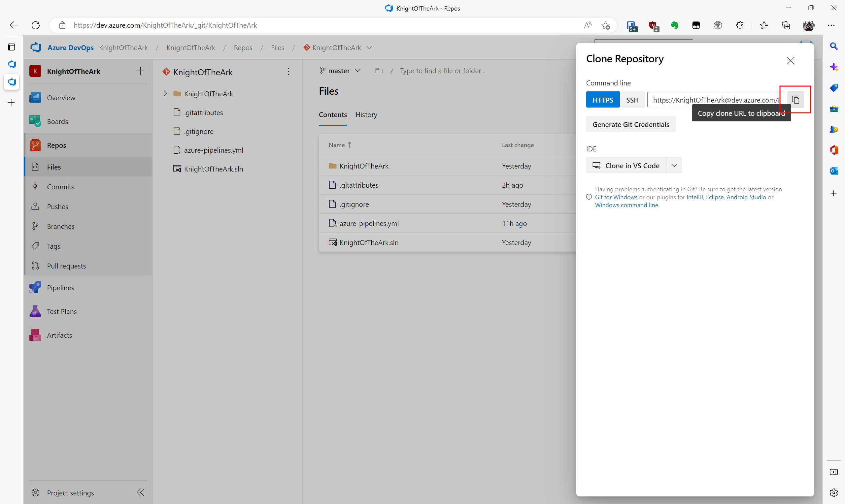The width and height of the screenshot is (845, 504).
Task: Expand the KnightOfTheArk folder in tree
Action: tap(165, 93)
